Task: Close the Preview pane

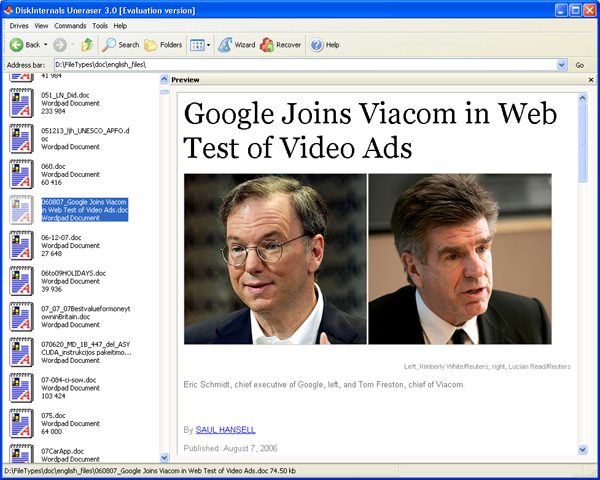Action: (x=591, y=80)
